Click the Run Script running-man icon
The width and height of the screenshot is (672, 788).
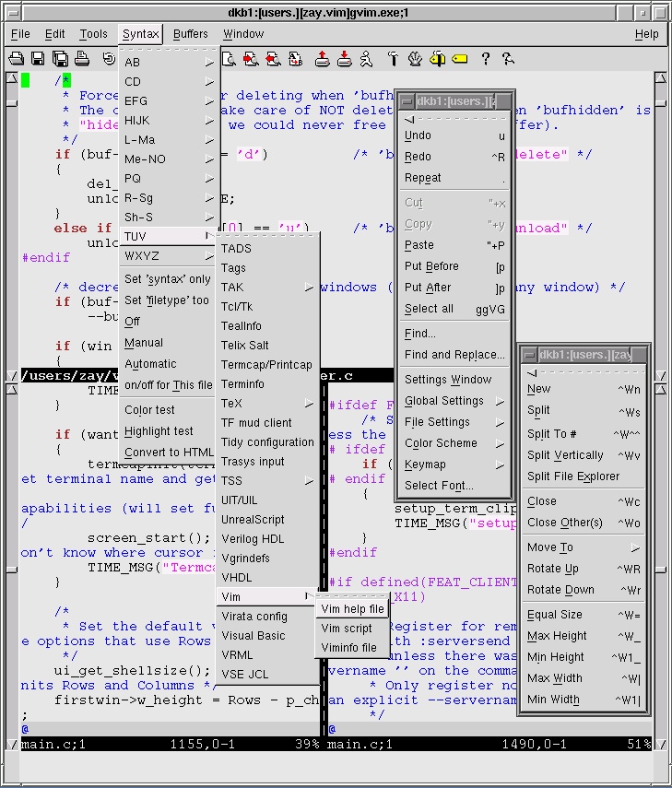[x=366, y=59]
